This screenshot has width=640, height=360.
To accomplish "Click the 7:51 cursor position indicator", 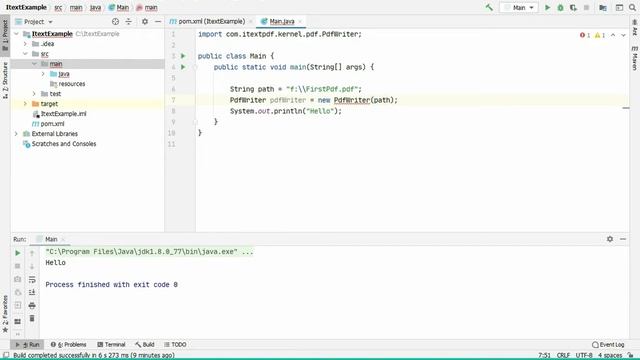I will tap(544, 356).
